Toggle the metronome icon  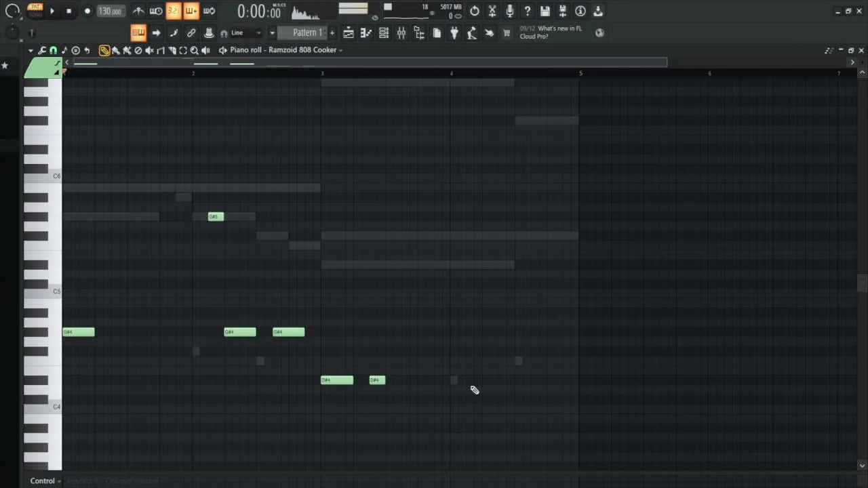click(x=138, y=11)
